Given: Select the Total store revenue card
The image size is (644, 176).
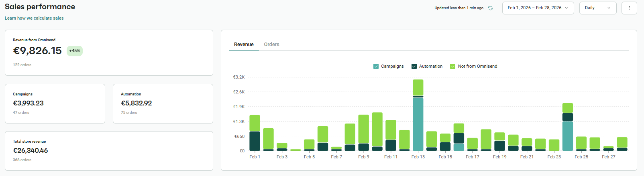Looking at the screenshot, I should coord(109,151).
